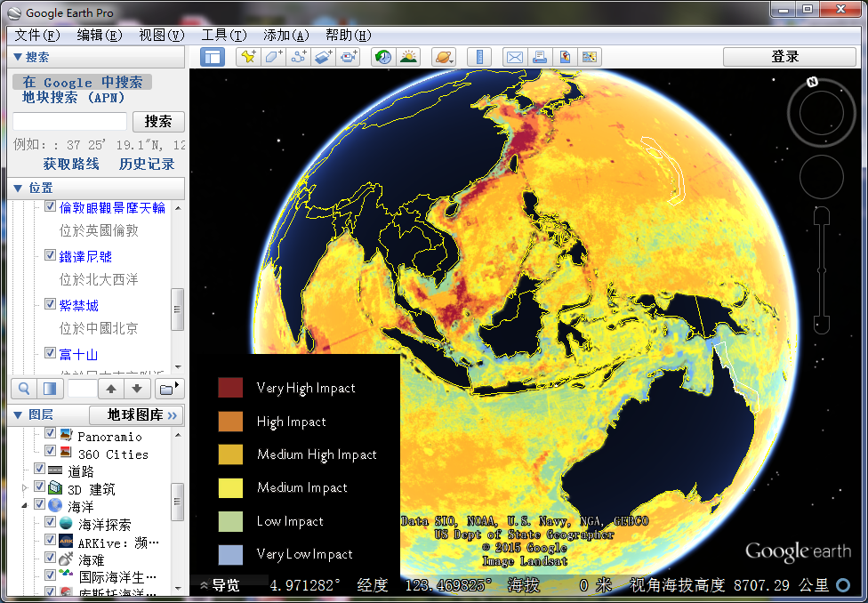
Task: Click the Print icon in the toolbar
Action: point(539,57)
